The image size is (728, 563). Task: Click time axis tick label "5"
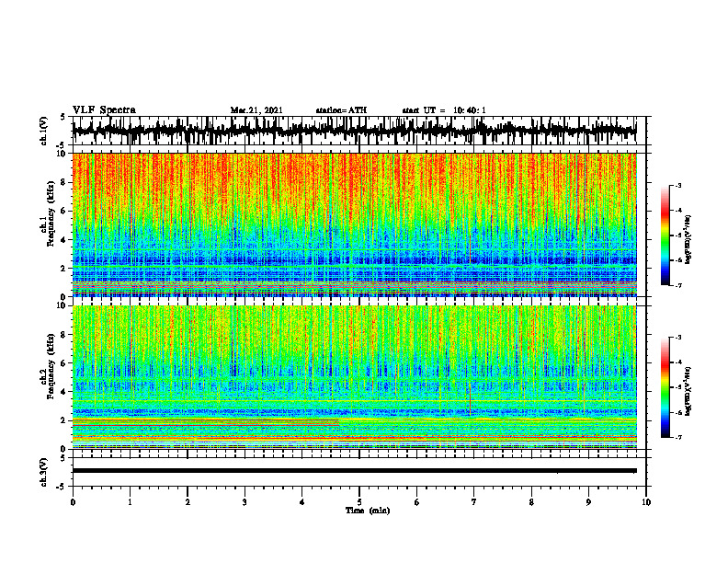[x=359, y=502]
